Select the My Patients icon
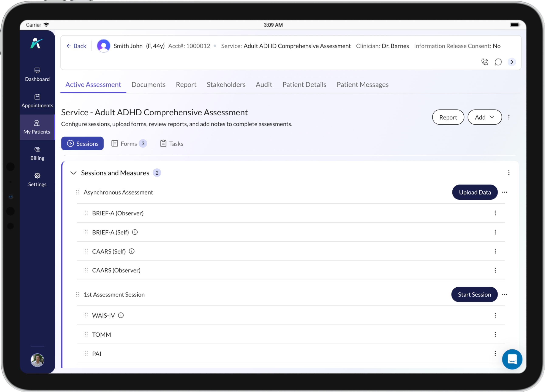Screen dimensions: 545x392 click(x=37, y=123)
